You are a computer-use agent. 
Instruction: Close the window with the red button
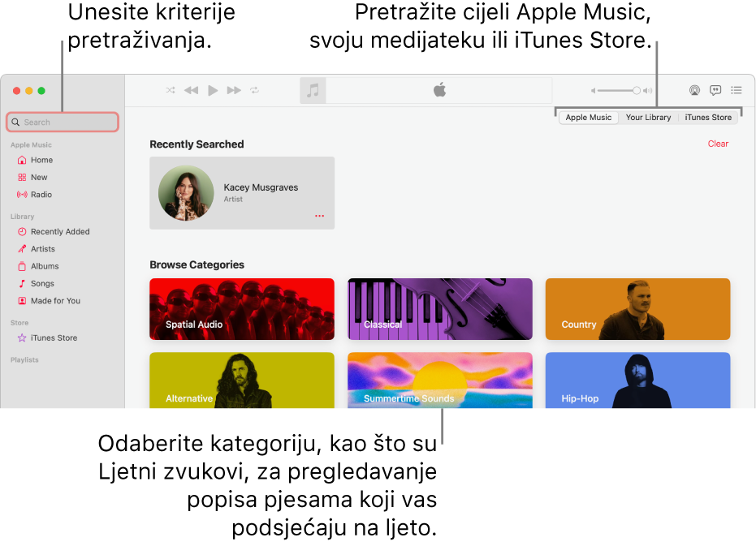coord(16,91)
